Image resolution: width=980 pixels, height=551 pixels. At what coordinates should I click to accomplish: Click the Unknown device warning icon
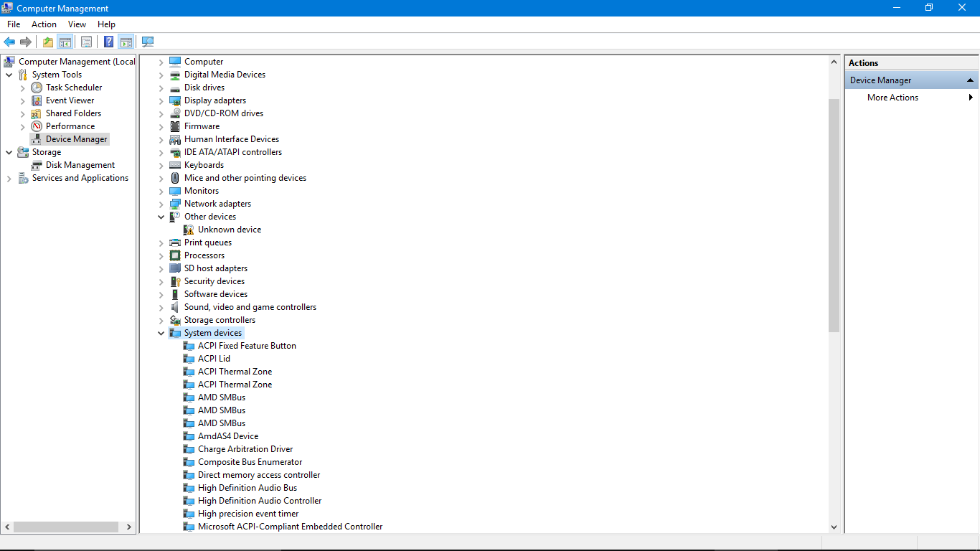tap(189, 230)
